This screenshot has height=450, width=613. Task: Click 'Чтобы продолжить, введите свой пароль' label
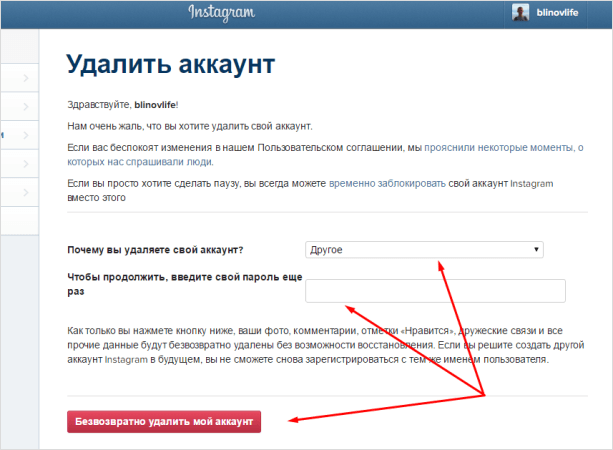click(185, 284)
